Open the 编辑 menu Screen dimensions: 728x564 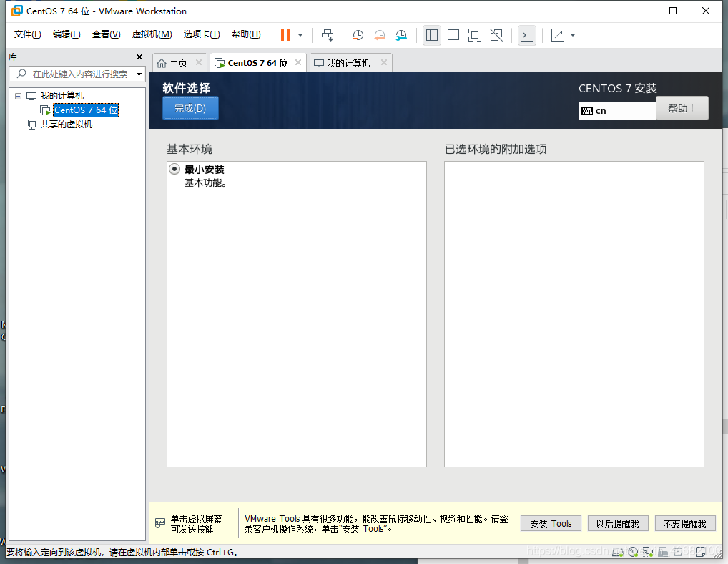pos(67,34)
